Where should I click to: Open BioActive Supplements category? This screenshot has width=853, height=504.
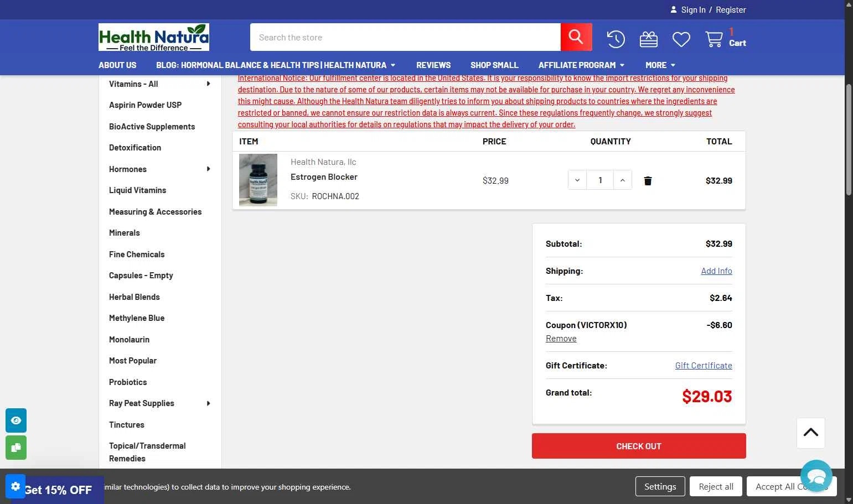[x=152, y=127]
